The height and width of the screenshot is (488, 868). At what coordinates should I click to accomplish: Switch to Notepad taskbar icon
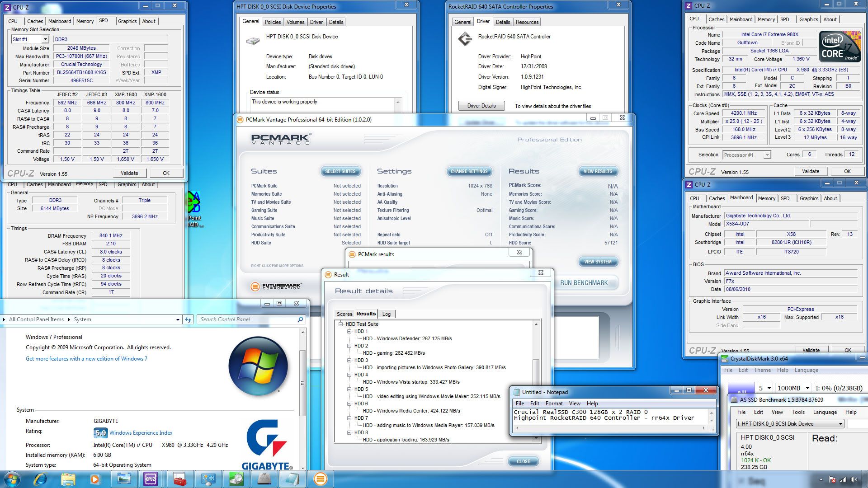[292, 479]
